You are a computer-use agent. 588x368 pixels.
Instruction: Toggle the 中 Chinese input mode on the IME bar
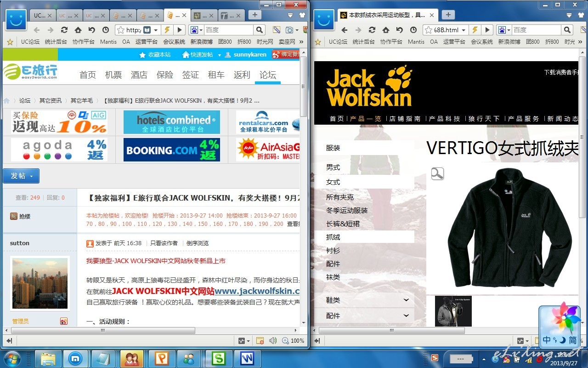point(547,340)
